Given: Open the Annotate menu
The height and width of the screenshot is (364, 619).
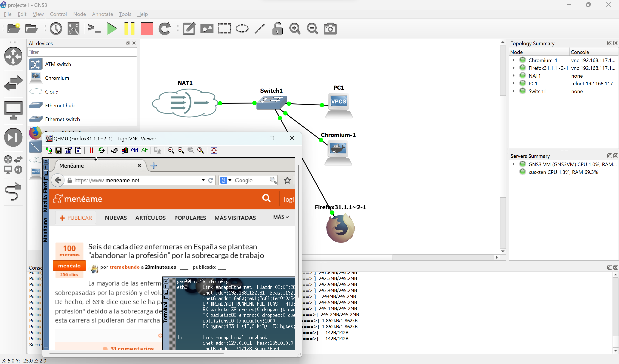Looking at the screenshot, I should tap(102, 14).
